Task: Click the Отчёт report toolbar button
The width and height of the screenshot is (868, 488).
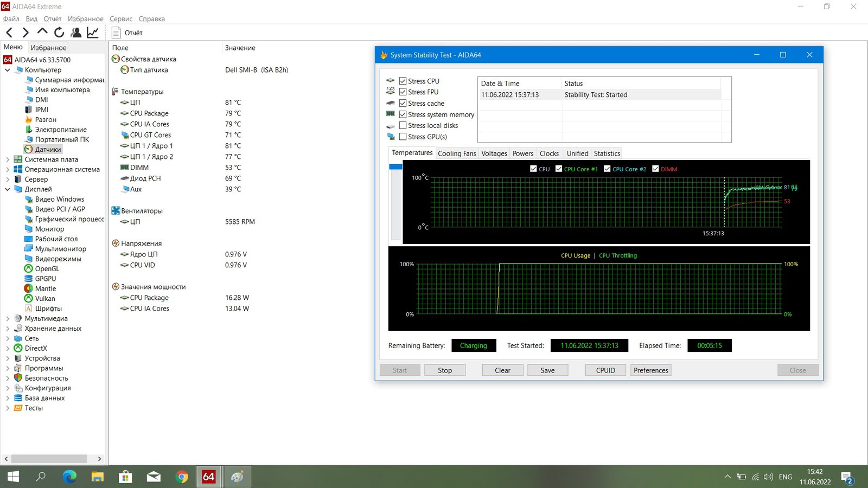Action: point(127,33)
